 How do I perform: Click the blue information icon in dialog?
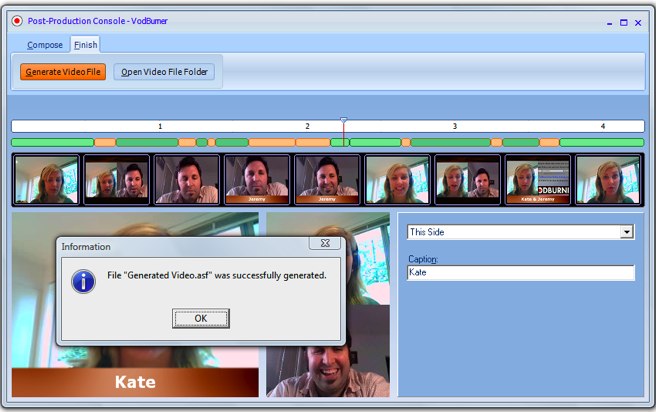[x=83, y=281]
